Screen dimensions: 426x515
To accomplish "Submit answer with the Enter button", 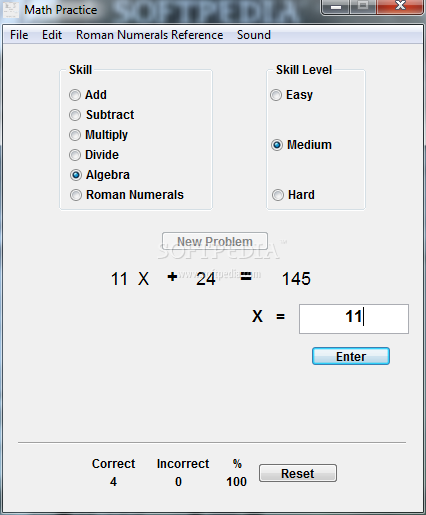I will coord(351,356).
